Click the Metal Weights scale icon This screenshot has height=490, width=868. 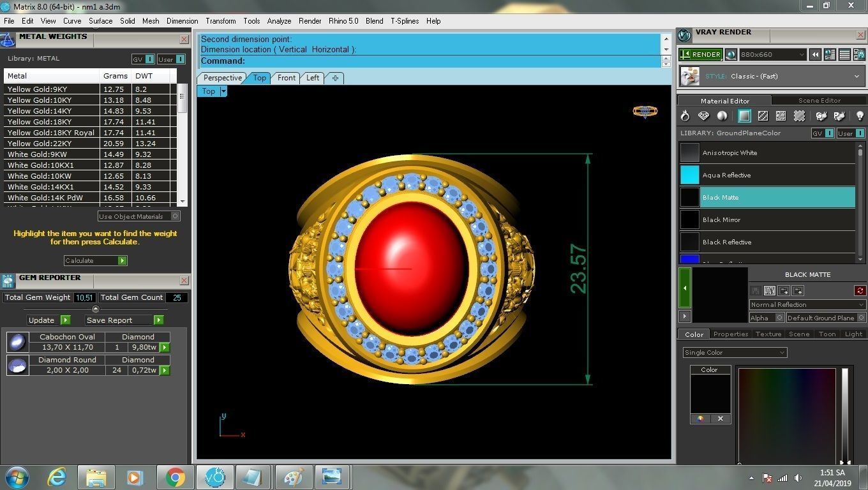pyautogui.click(x=8, y=40)
